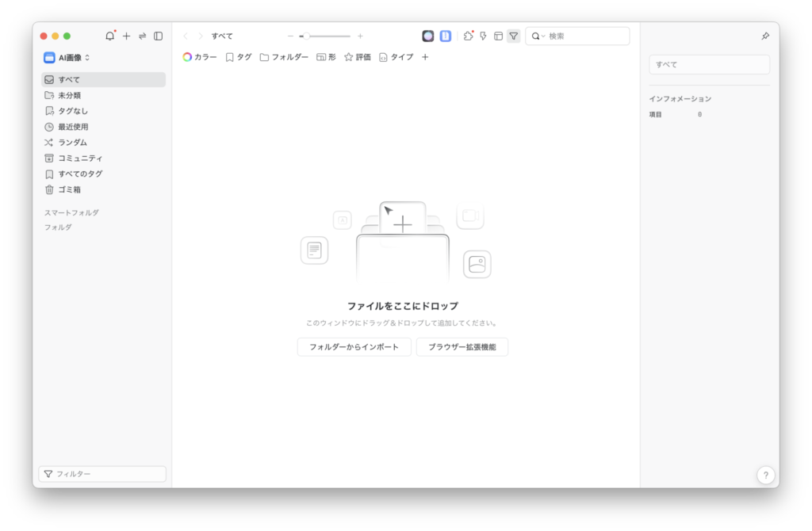812x531 pixels.
Task: Open the AI画像 library switcher
Action: [69, 57]
